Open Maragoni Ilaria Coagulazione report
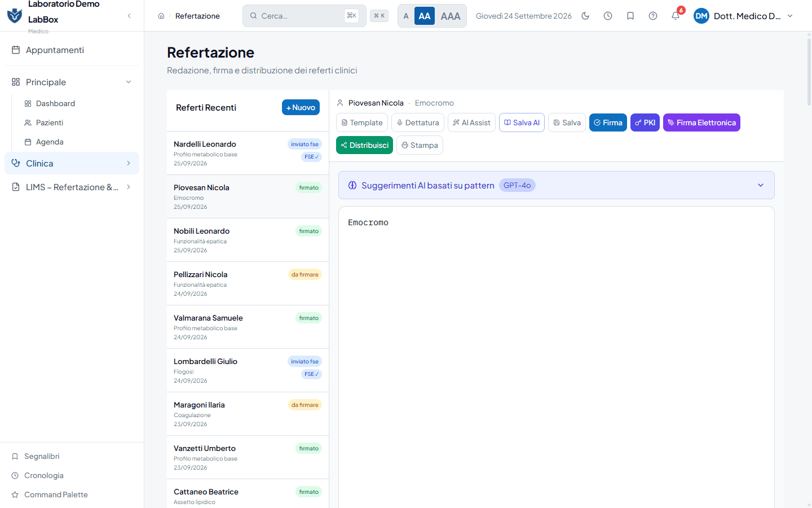 click(x=248, y=414)
